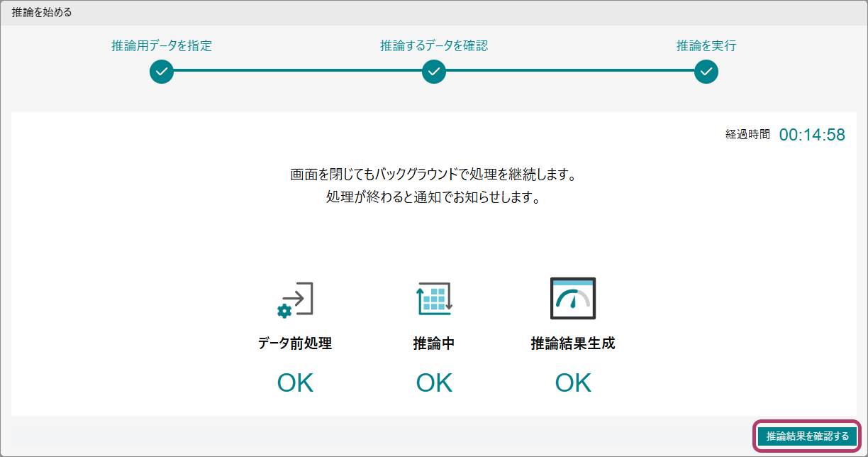Click the 経過時間 label

(x=747, y=134)
